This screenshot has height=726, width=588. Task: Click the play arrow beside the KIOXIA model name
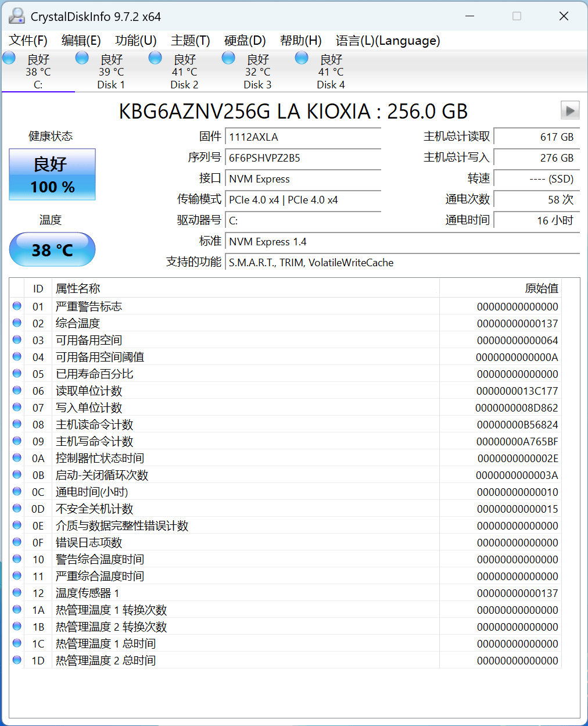[570, 110]
